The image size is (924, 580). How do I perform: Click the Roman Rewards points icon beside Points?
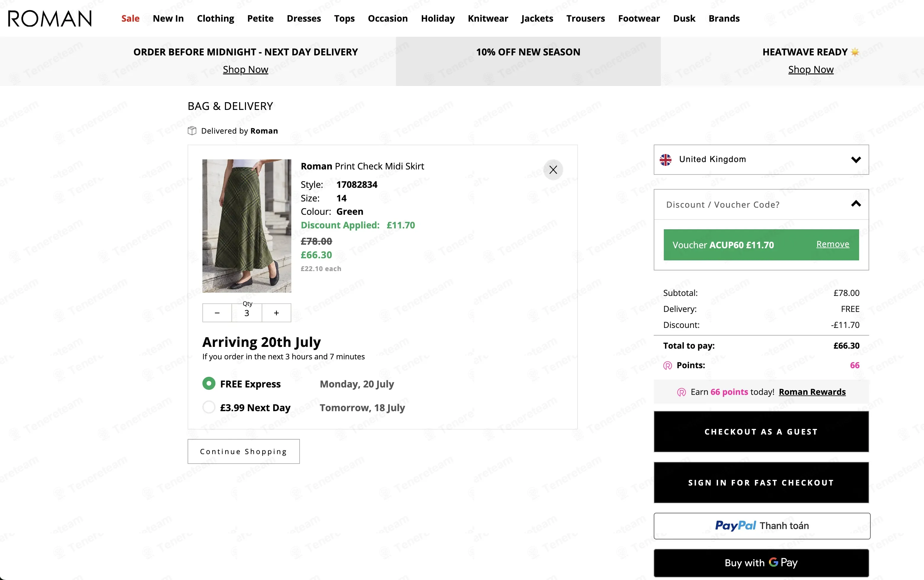[668, 366]
